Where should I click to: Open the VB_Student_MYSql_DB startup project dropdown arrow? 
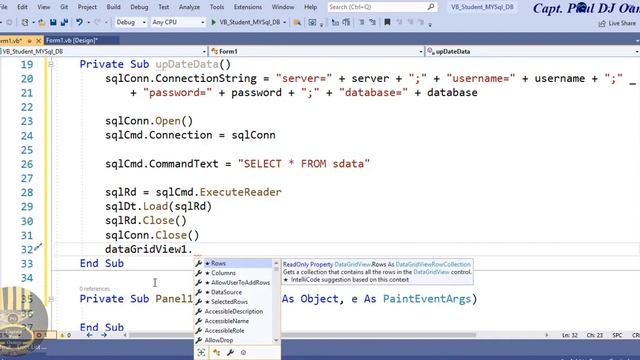pos(284,22)
